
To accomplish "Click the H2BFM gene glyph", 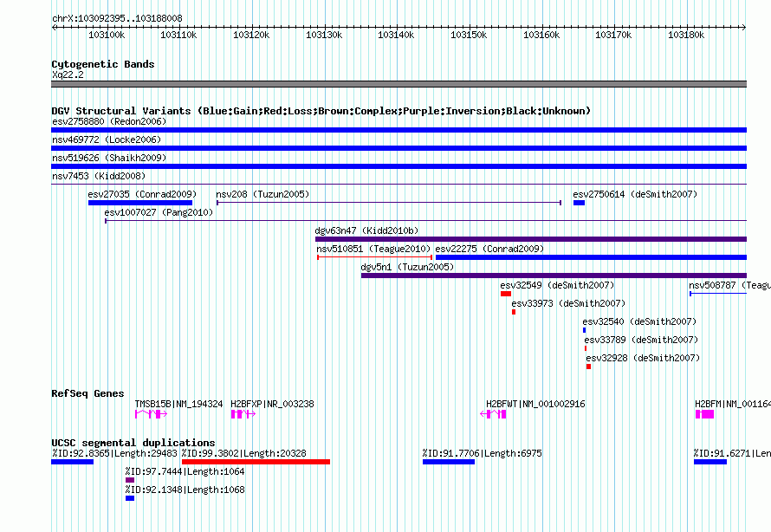I will [704, 414].
